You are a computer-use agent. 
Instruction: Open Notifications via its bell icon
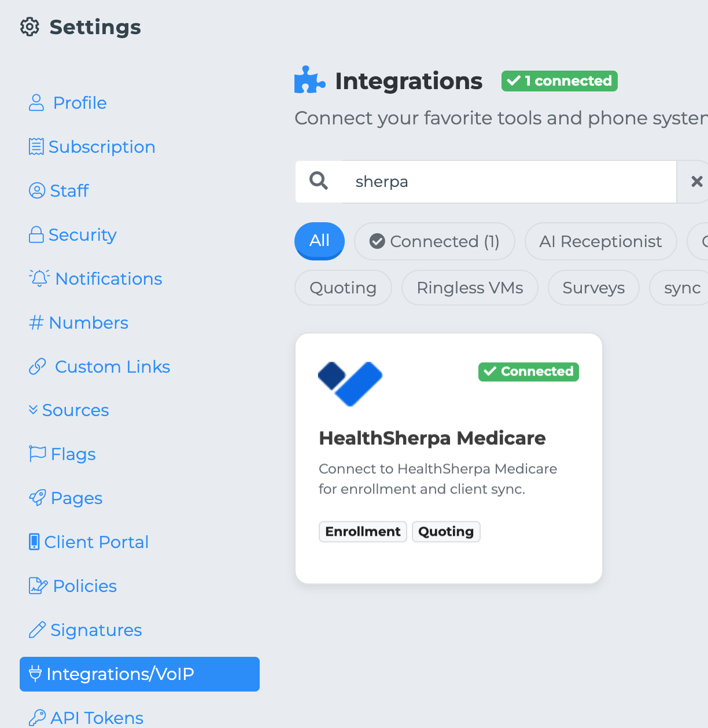(39, 278)
